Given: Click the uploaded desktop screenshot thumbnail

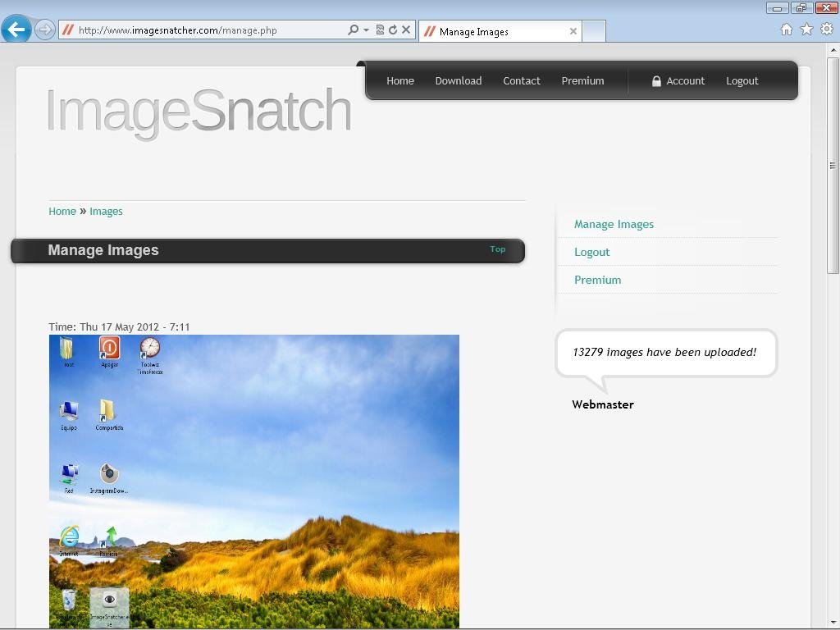Looking at the screenshot, I should coord(254,482).
